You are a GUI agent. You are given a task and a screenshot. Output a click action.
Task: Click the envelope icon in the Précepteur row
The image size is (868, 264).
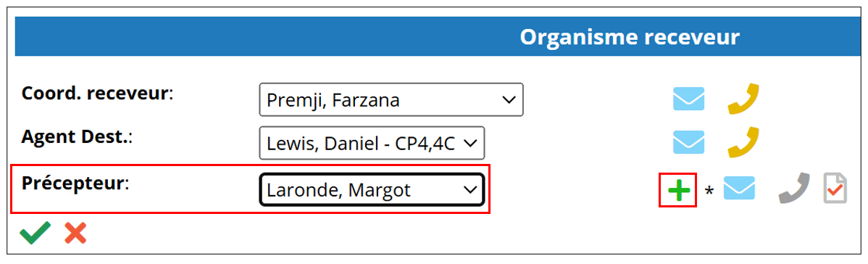[x=740, y=188]
